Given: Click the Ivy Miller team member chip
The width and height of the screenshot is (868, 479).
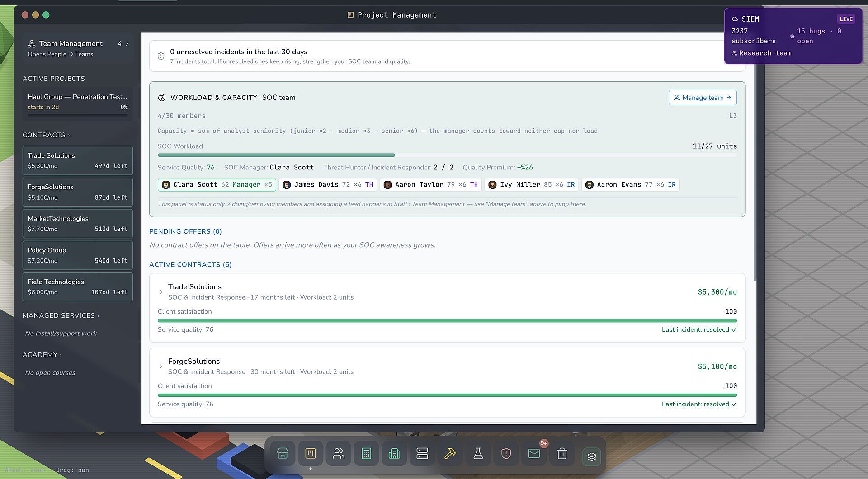Looking at the screenshot, I should pyautogui.click(x=532, y=185).
